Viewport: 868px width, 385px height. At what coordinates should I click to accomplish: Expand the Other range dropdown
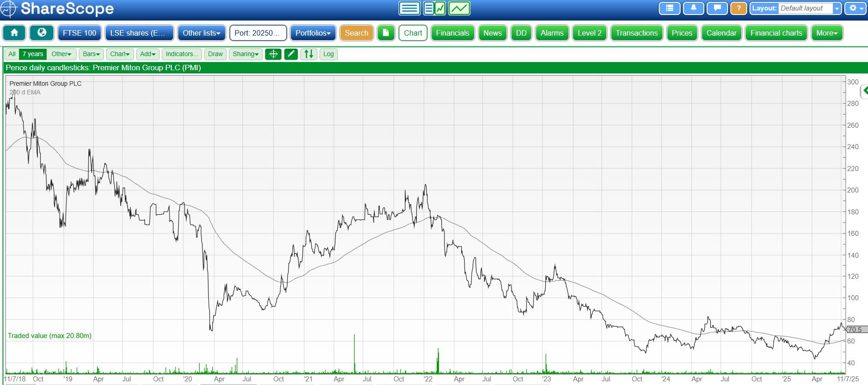62,54
